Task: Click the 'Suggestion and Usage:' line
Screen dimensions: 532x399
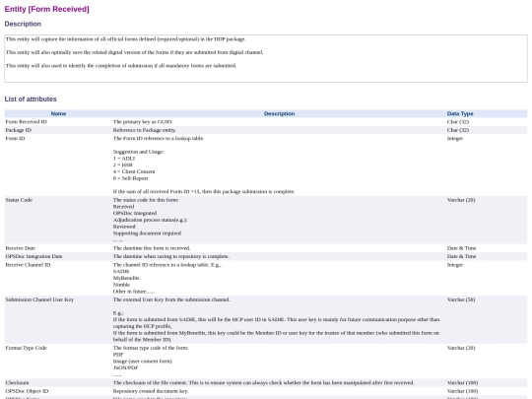Action: pos(139,152)
